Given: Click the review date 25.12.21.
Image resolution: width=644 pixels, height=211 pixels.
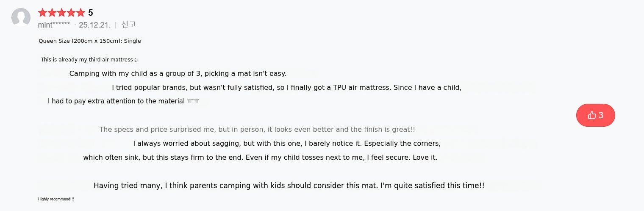Looking at the screenshot, I should click(x=94, y=25).
